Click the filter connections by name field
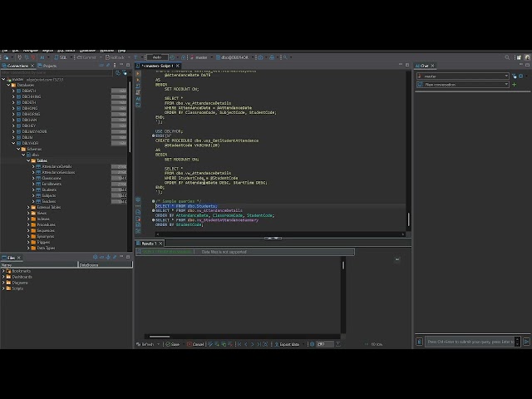Screen dimensions: 532x399 57,72
